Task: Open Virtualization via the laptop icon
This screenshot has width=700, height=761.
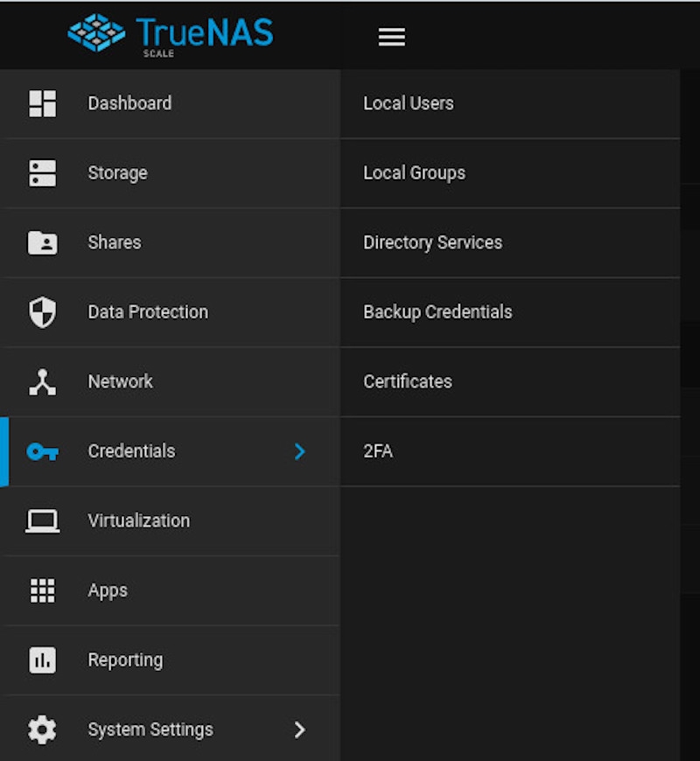Action: (41, 520)
